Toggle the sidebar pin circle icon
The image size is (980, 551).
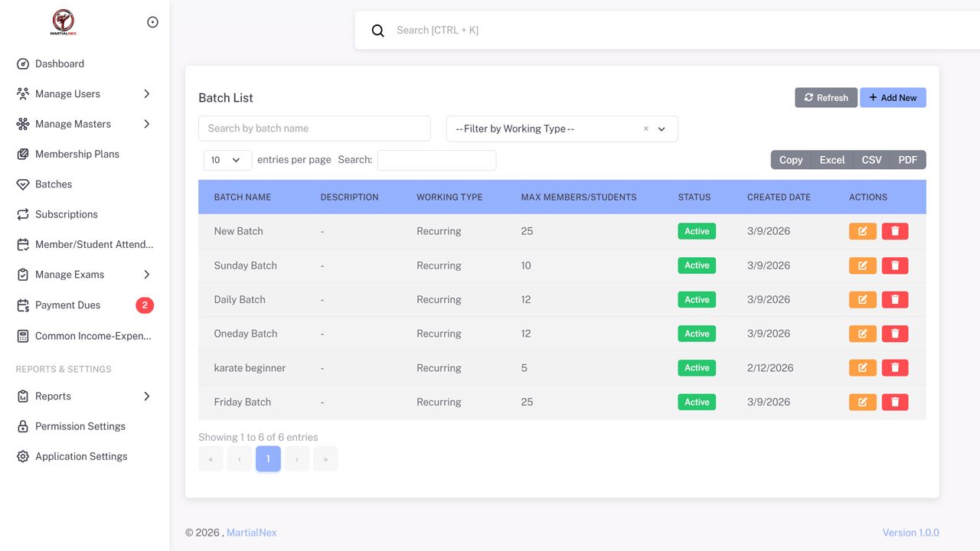coord(152,22)
